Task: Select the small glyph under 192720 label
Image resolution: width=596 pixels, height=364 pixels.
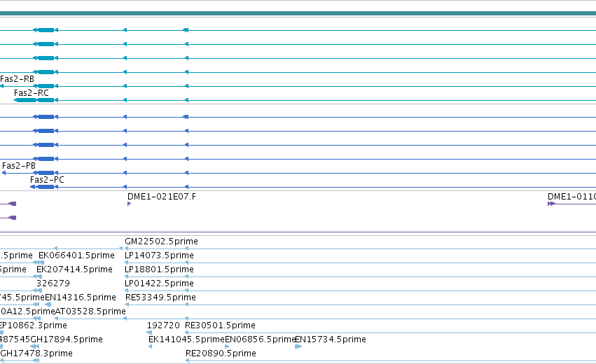Action: tap(149, 332)
